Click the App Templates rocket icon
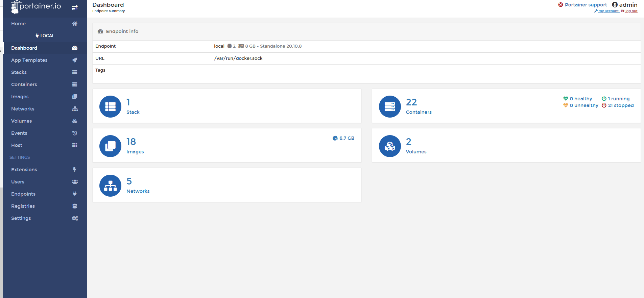This screenshot has height=298, width=644. pyautogui.click(x=75, y=60)
